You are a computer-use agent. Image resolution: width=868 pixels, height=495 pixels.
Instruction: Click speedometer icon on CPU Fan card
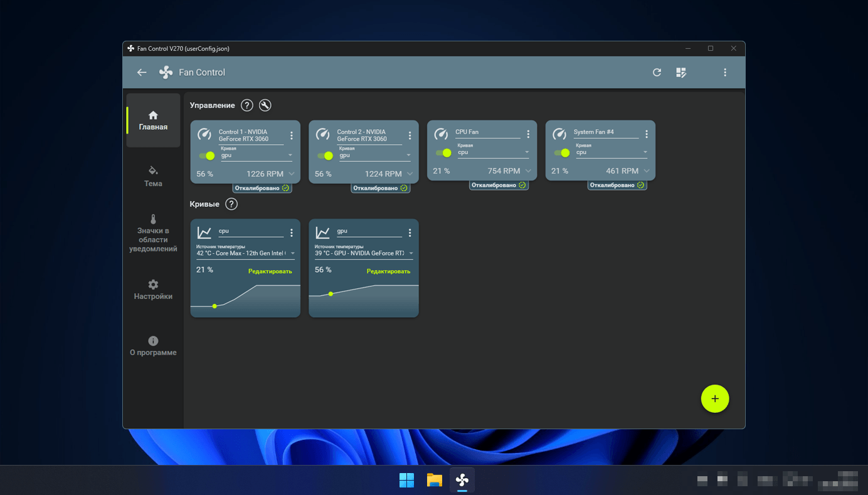pos(442,133)
